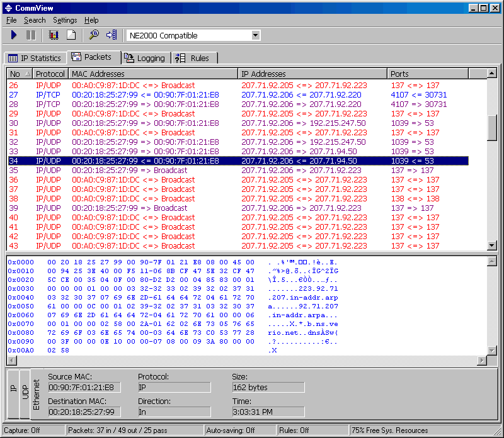
Task: Click the hex pane scroll right arrow
Action: 481,361
